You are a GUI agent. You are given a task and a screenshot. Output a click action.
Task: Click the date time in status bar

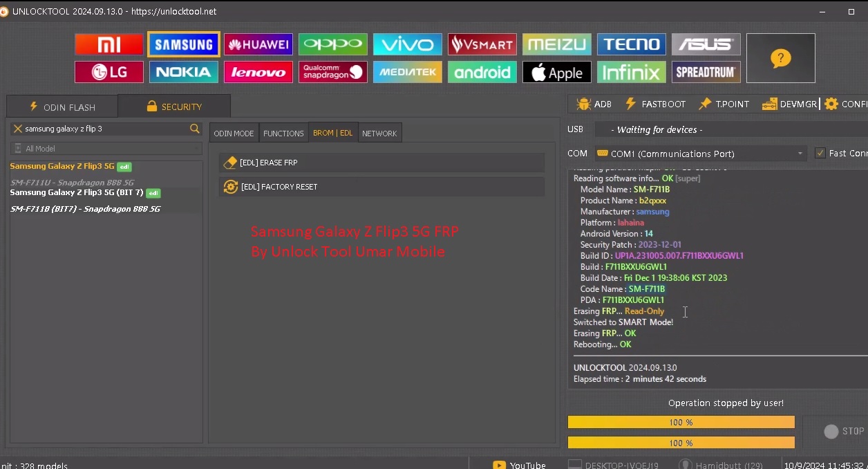(824, 466)
